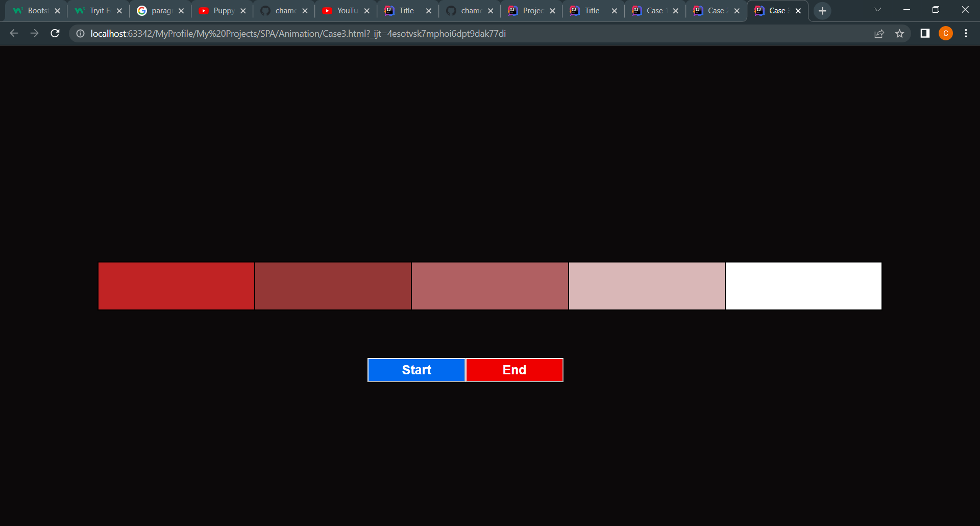Click the blue Start button
The image size is (980, 526).
(416, 370)
